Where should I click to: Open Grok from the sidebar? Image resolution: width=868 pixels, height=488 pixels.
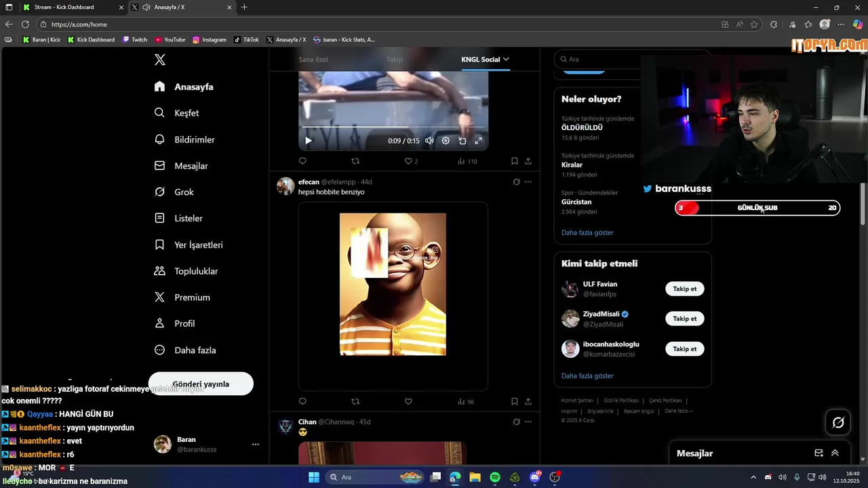click(x=174, y=192)
